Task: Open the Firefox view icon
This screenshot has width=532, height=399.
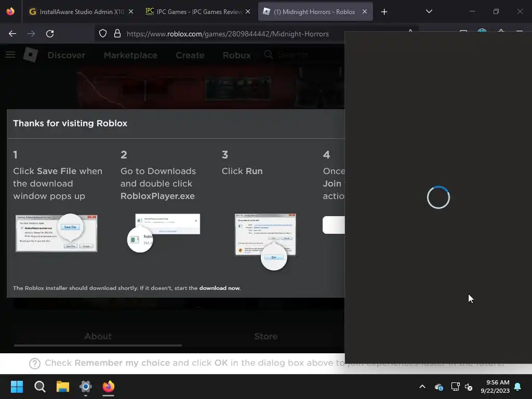Action: [10, 11]
